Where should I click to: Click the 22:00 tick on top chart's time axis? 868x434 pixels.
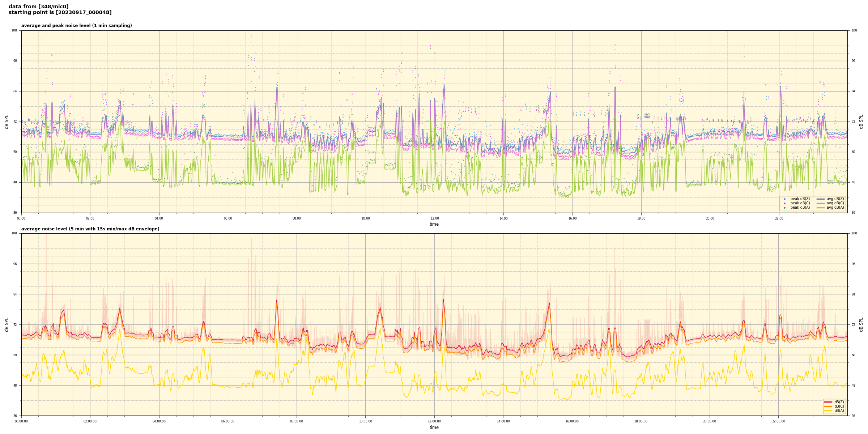click(779, 218)
